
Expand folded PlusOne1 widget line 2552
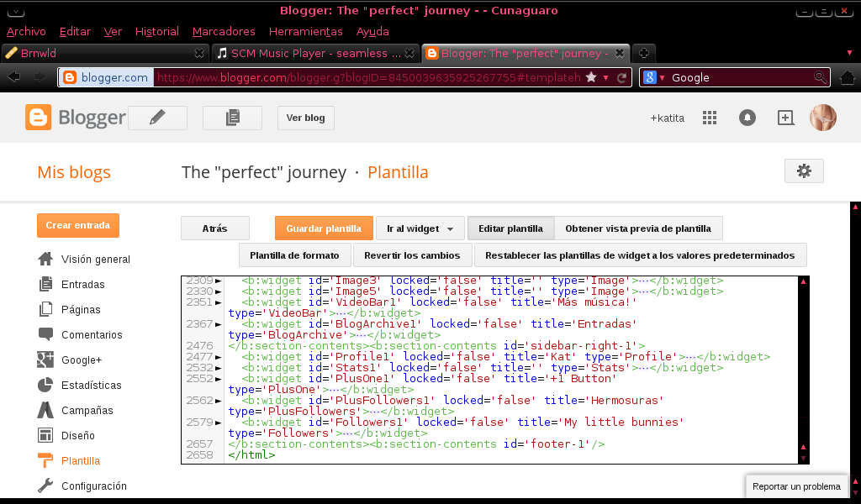[218, 379]
